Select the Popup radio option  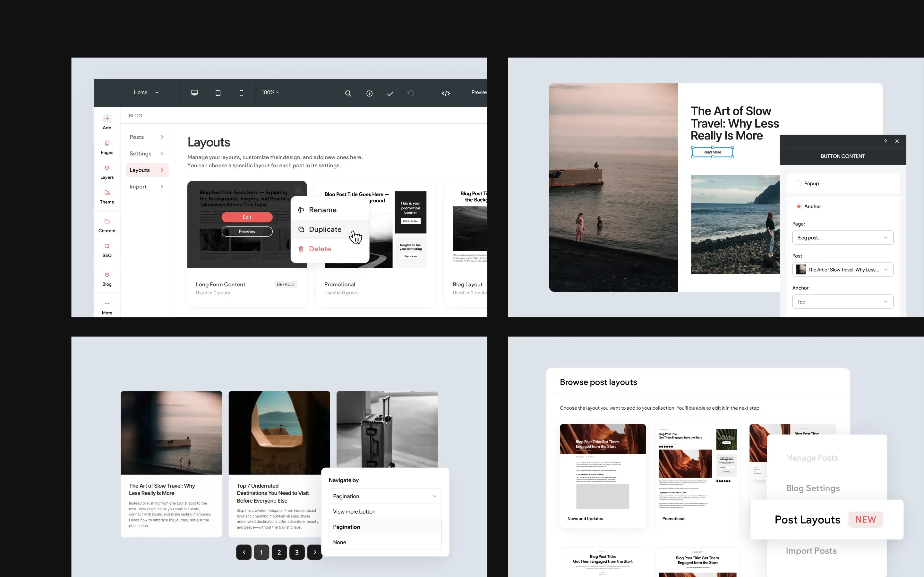point(798,183)
